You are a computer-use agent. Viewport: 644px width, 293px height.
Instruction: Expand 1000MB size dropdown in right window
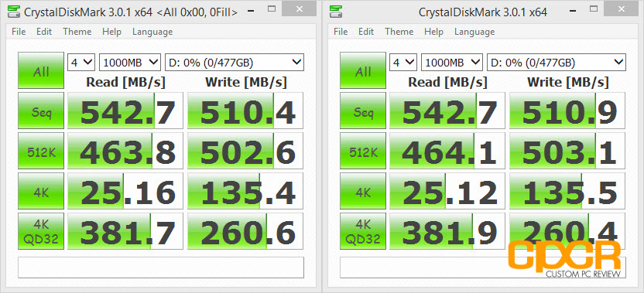point(452,63)
